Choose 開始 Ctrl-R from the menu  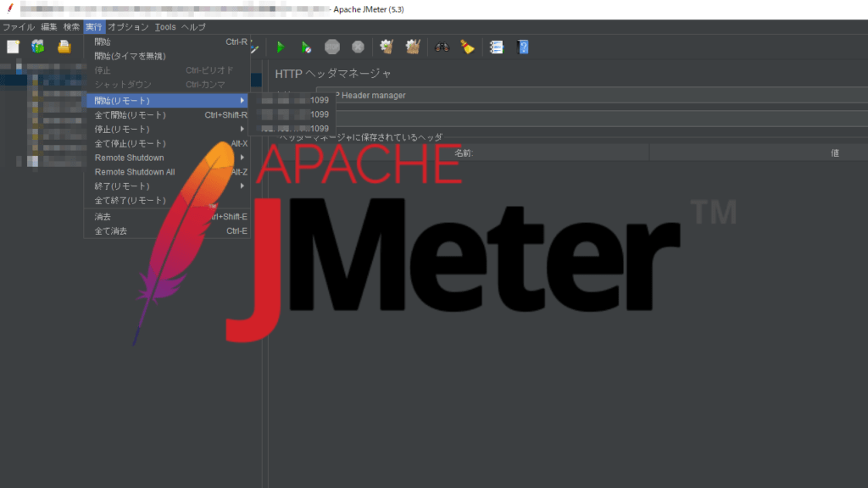click(x=167, y=42)
